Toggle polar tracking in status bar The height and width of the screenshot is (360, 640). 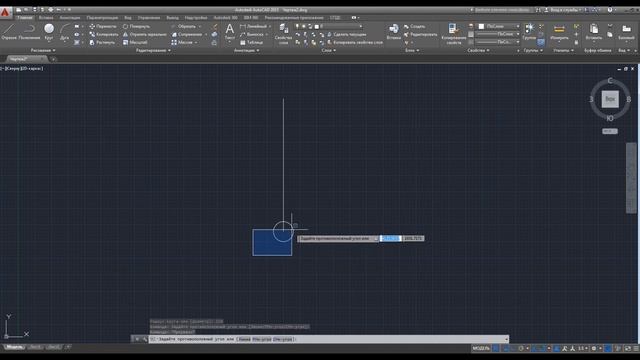522,348
